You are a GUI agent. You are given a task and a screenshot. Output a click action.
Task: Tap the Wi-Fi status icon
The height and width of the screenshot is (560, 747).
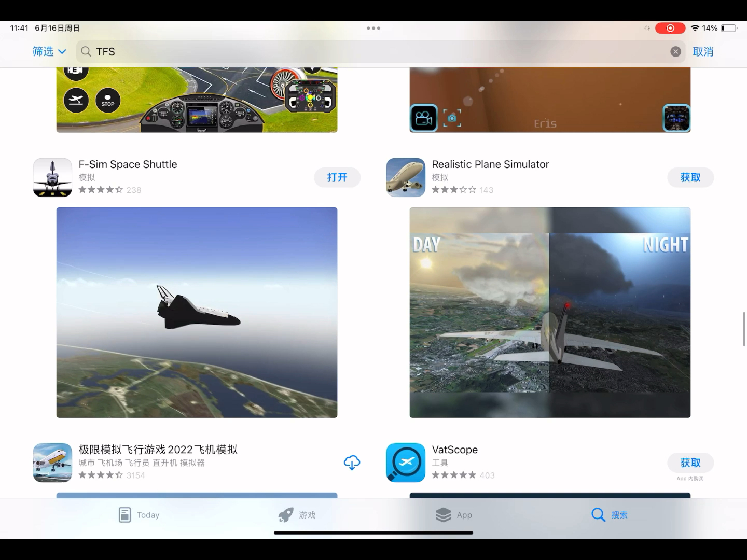pyautogui.click(x=695, y=28)
